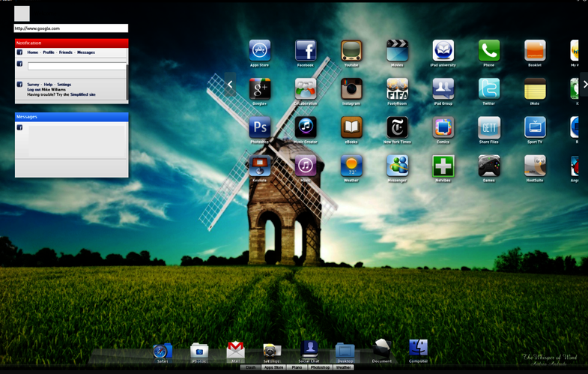Open Safari from the dock
Screen dimensions: 588x374
pyautogui.click(x=163, y=352)
